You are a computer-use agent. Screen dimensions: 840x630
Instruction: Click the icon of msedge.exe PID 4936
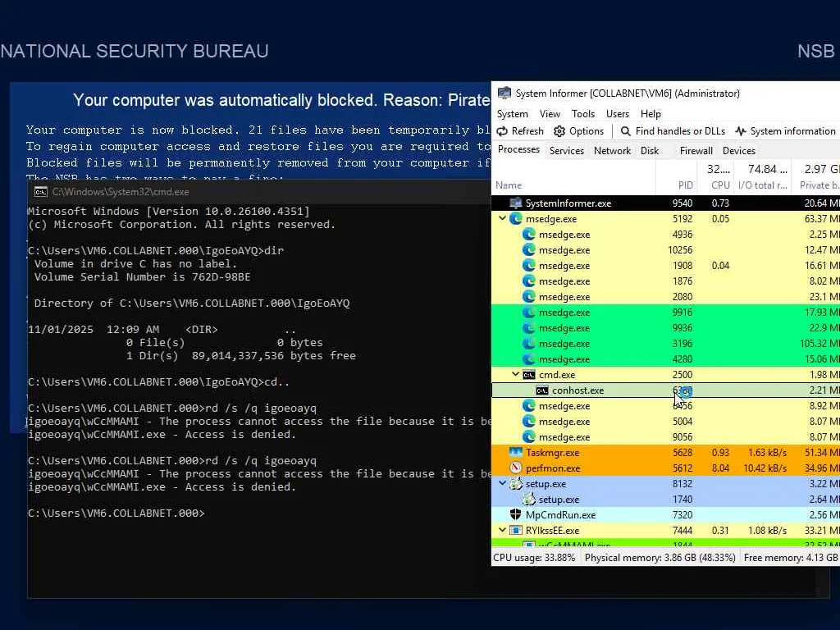click(529, 234)
